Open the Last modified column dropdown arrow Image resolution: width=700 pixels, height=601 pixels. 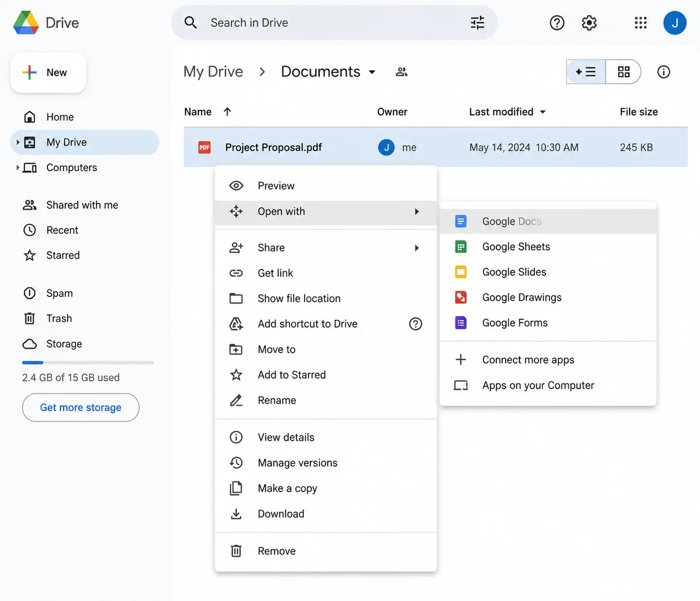[543, 112]
